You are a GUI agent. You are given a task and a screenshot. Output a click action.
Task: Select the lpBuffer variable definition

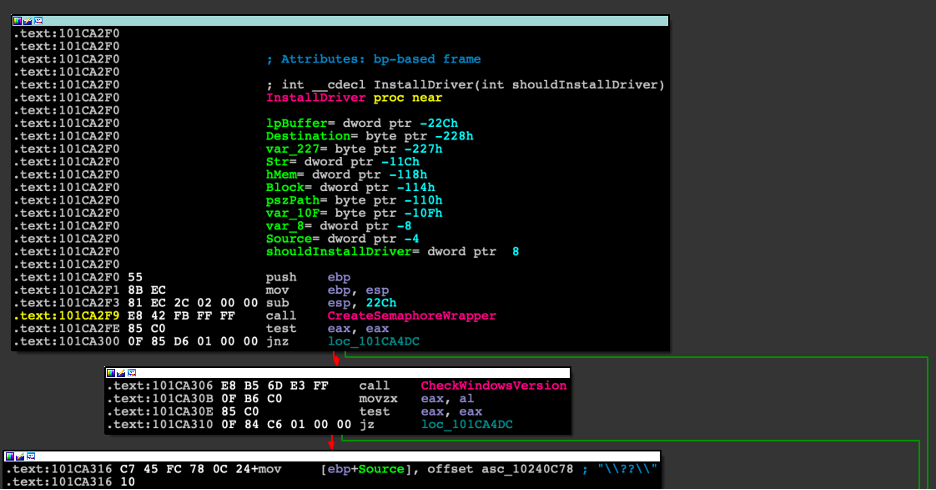(362, 124)
